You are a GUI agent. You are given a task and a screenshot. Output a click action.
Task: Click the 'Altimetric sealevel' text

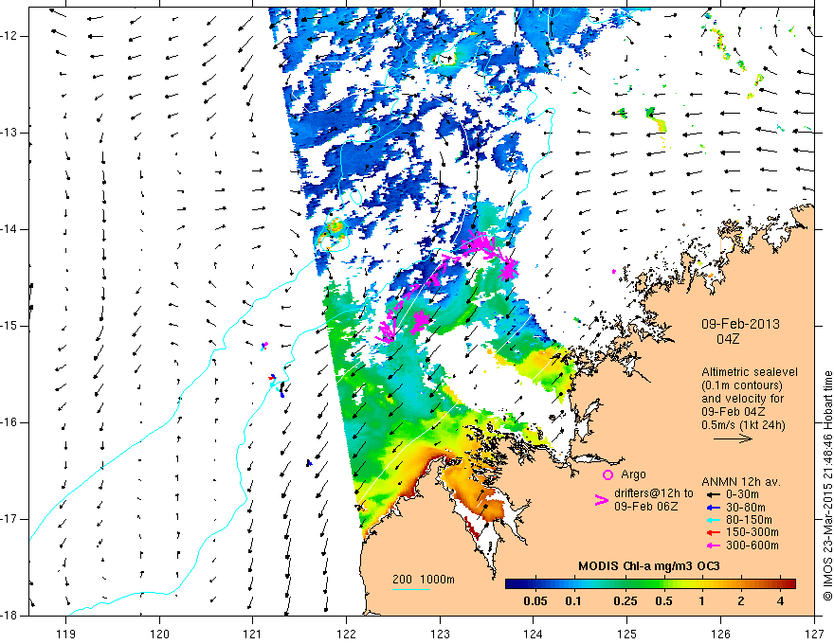[x=750, y=372]
